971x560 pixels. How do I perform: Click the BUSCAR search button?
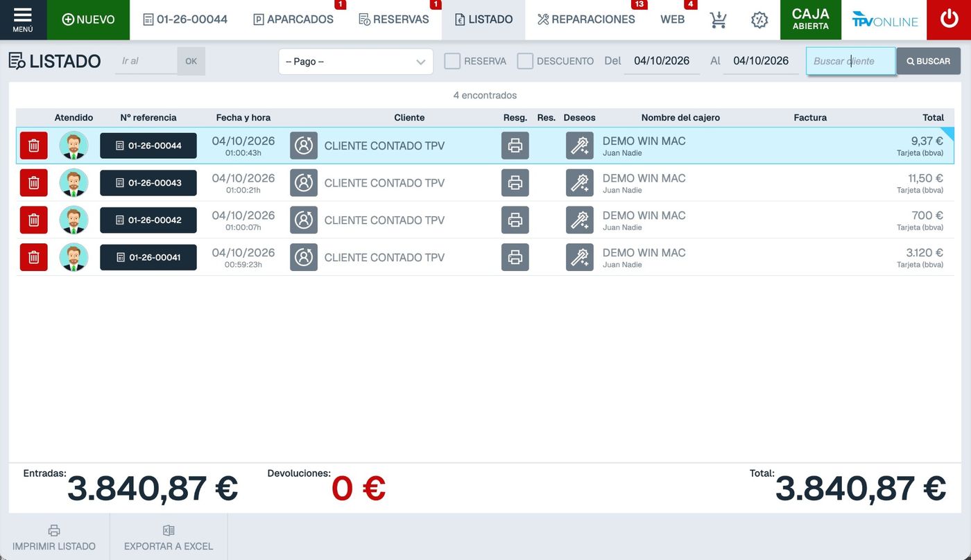tap(929, 61)
